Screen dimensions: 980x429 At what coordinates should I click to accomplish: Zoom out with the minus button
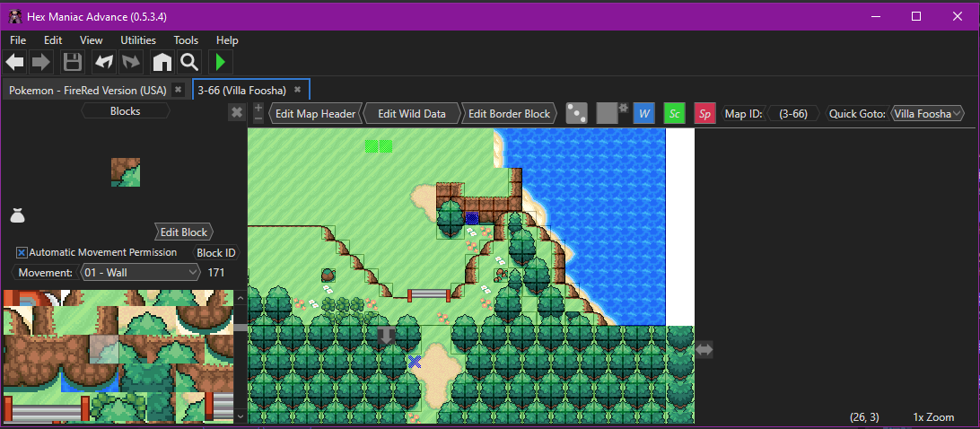click(258, 118)
